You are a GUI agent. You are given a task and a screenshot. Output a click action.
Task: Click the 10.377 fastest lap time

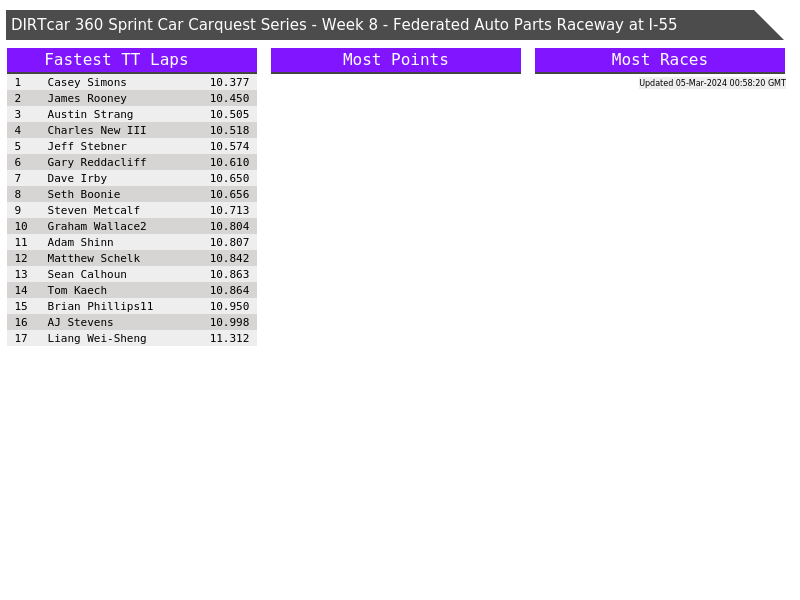[x=229, y=82]
